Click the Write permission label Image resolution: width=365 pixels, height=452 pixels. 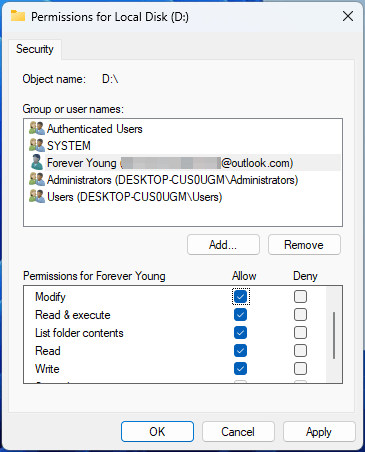[x=47, y=369]
